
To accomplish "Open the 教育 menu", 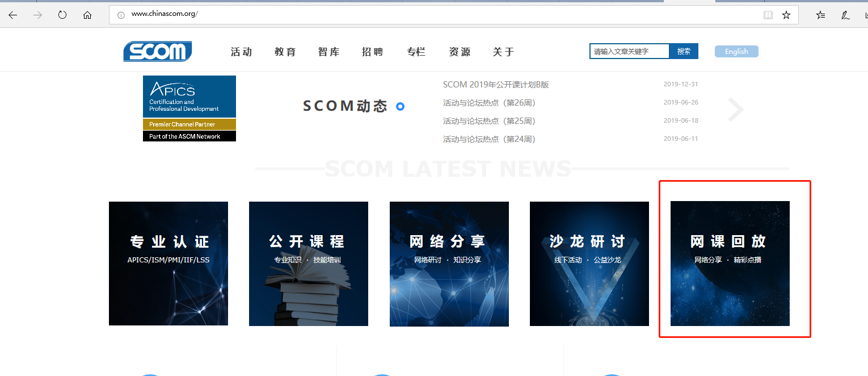I will pos(285,52).
